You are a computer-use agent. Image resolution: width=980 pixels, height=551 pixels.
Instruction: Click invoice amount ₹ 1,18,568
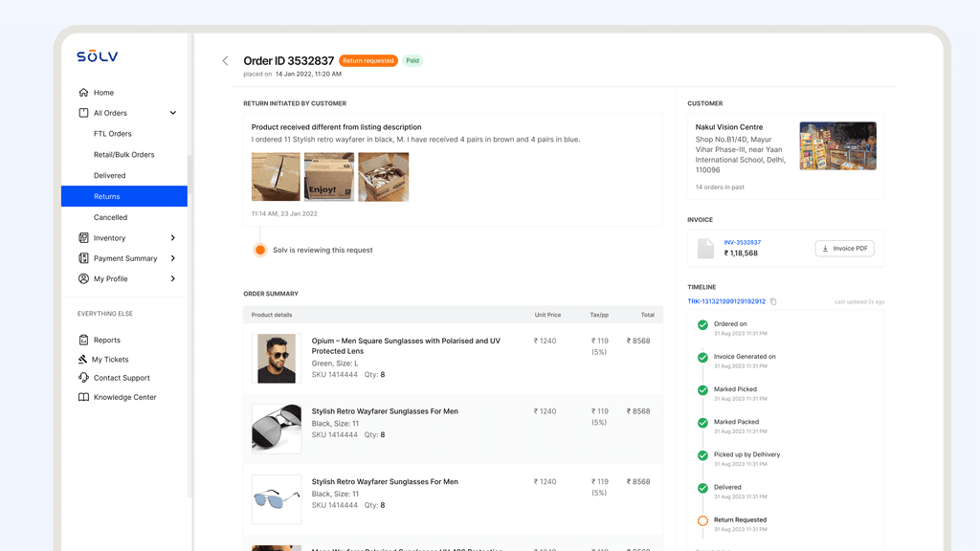coord(741,253)
